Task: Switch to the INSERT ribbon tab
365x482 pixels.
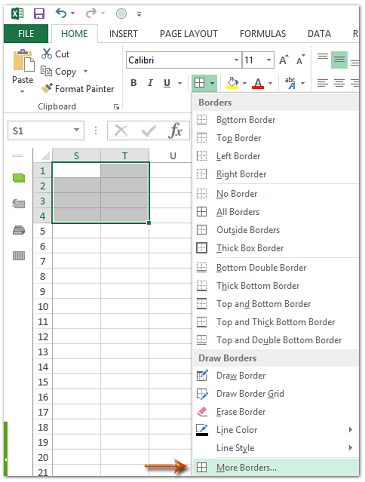Action: tap(123, 34)
